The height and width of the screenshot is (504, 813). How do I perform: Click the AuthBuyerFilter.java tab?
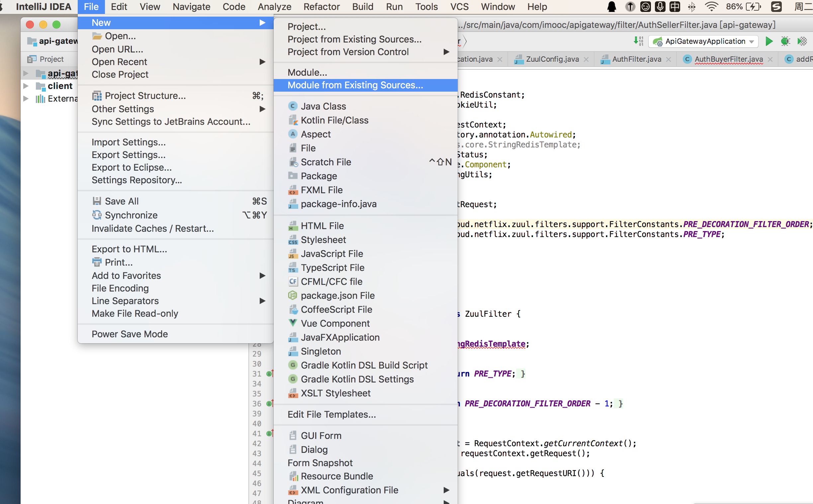728,59
